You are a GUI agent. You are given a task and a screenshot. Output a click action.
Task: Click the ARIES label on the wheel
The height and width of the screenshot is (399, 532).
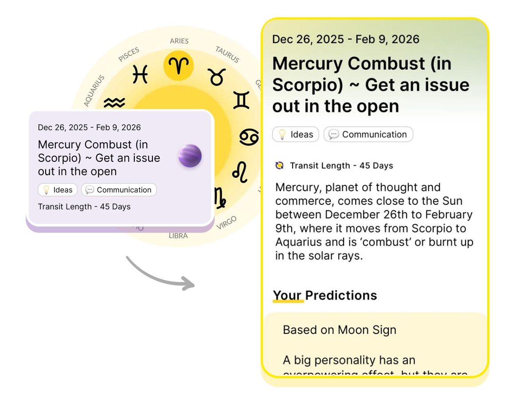(x=179, y=41)
